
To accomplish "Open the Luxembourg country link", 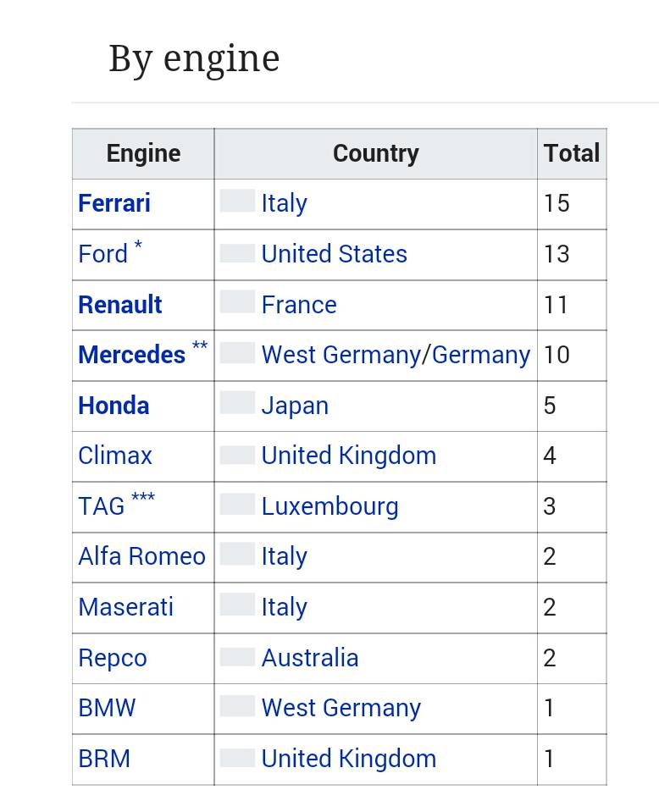I will (x=329, y=506).
